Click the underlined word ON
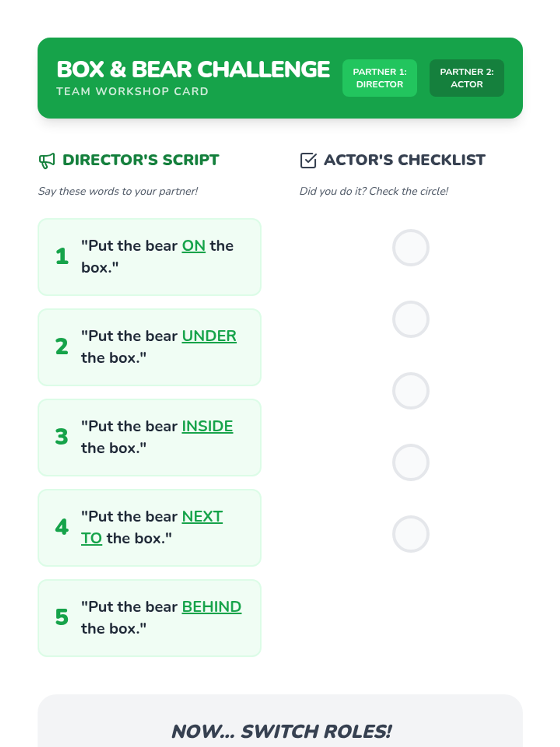The image size is (560, 747). [x=194, y=246]
